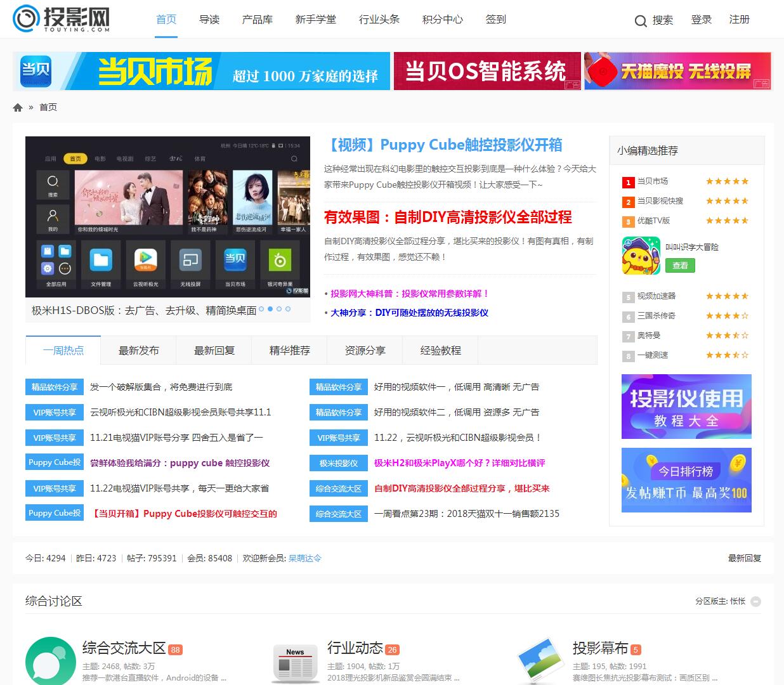Open 三国杀传奇 recommendation
The image size is (784, 685).
click(x=657, y=316)
